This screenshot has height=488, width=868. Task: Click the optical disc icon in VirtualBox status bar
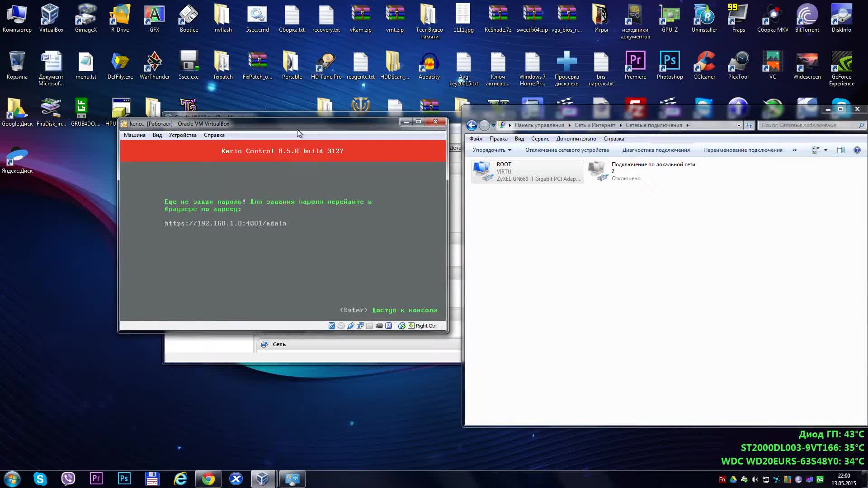341,326
